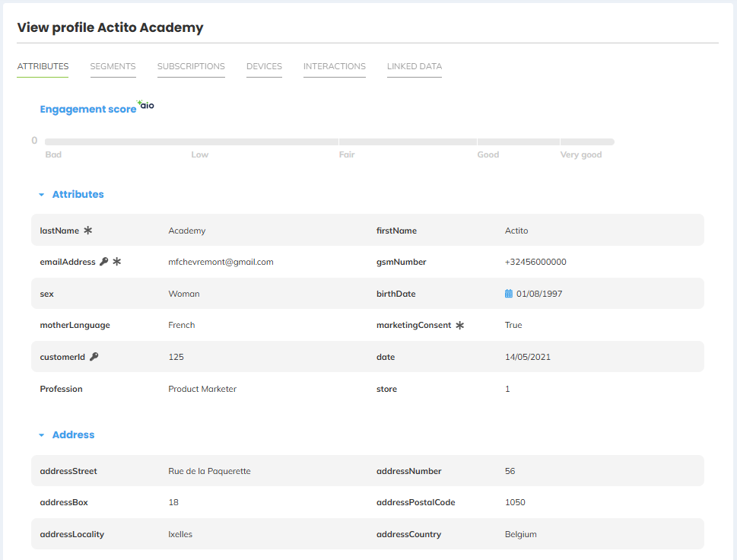This screenshot has height=560, width=737.
Task: Click the Address section title
Action: pos(73,435)
